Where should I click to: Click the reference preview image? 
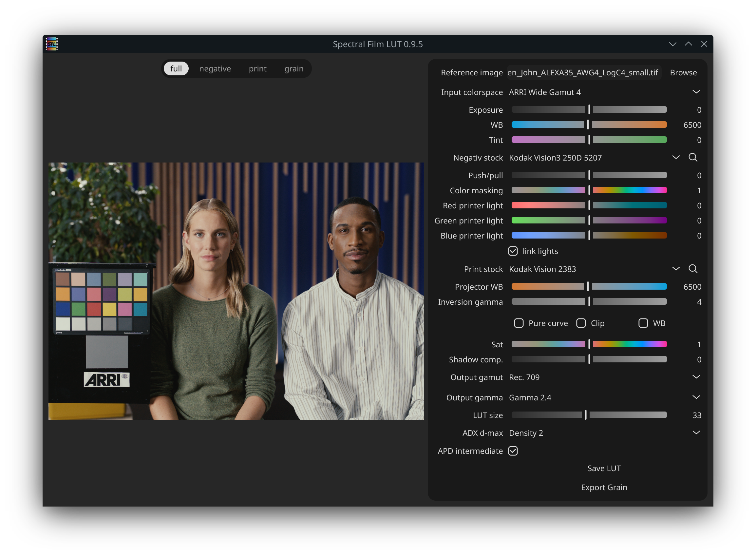pyautogui.click(x=236, y=291)
